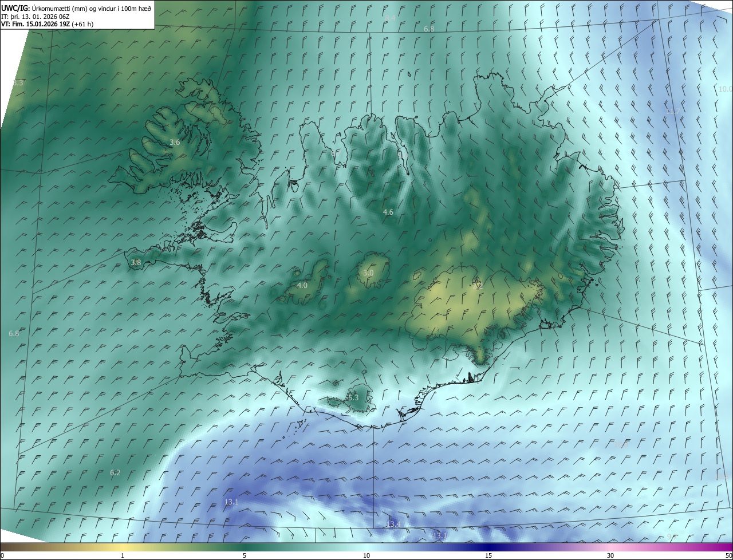Click the 3.8 value on Snæfellsnes peninsula
Screen dimensions: 733x560
(136, 263)
